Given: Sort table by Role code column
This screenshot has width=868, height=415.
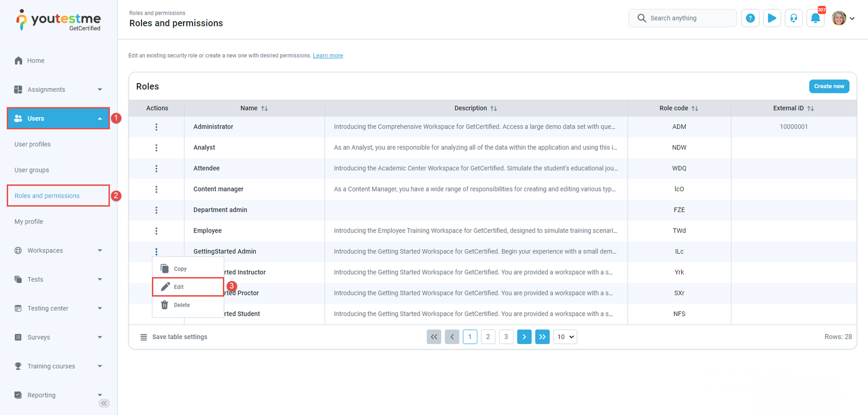Looking at the screenshot, I should click(694, 108).
